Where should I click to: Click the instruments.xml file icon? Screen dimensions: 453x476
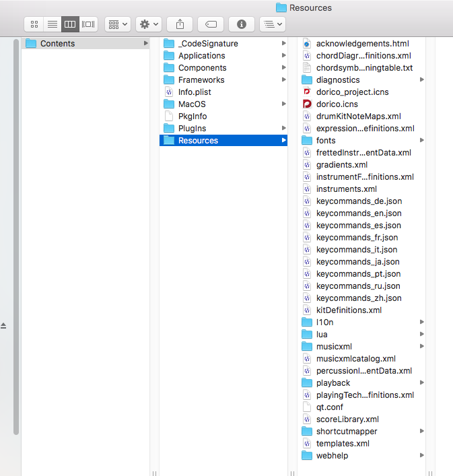coord(307,189)
